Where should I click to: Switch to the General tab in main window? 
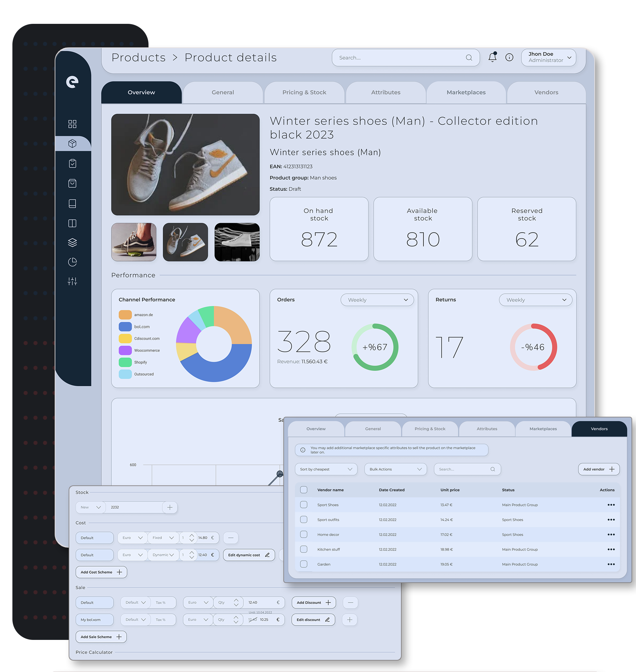coord(223,93)
